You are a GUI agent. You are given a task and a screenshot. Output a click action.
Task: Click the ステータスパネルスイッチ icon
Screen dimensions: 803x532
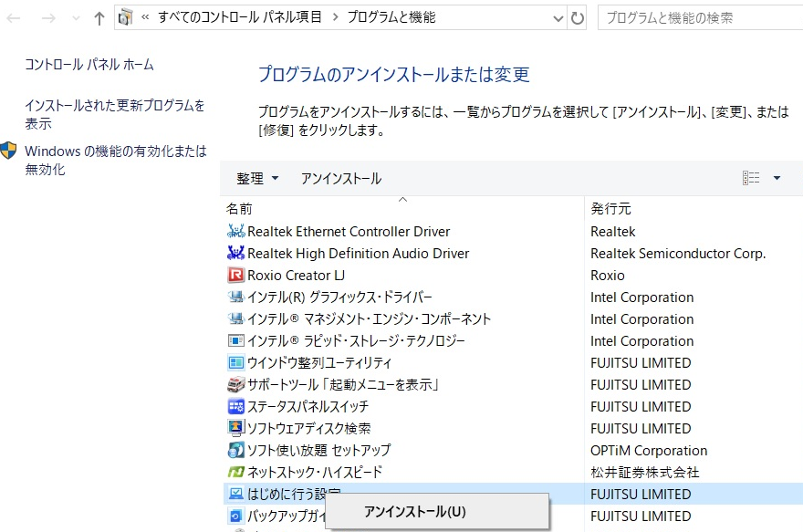235,407
